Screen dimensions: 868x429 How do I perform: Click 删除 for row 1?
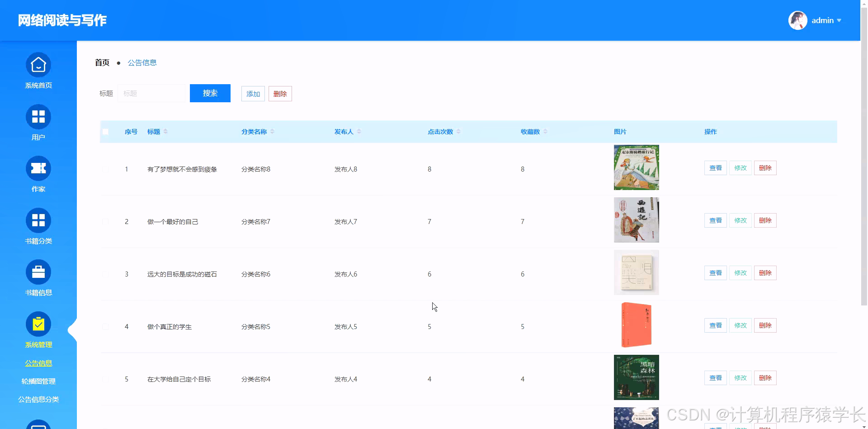[x=765, y=168]
